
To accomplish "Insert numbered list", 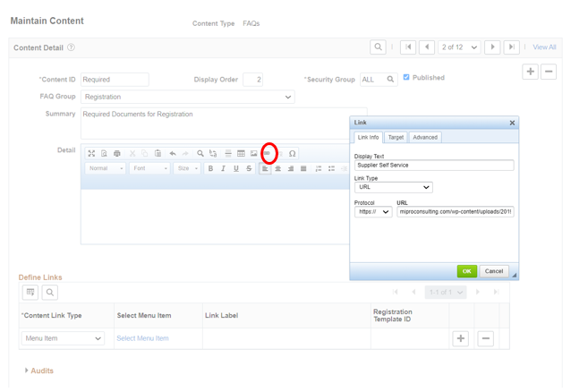I will (319, 168).
